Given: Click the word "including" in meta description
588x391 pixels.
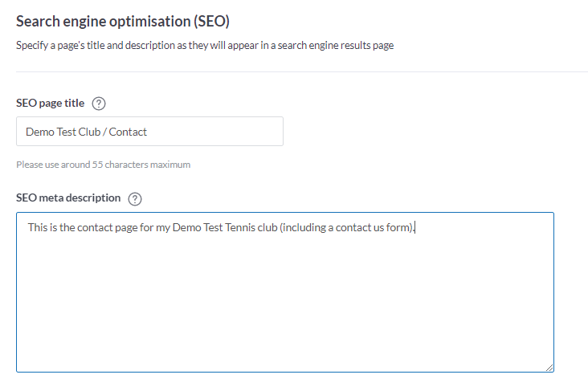Looking at the screenshot, I should tap(304, 227).
